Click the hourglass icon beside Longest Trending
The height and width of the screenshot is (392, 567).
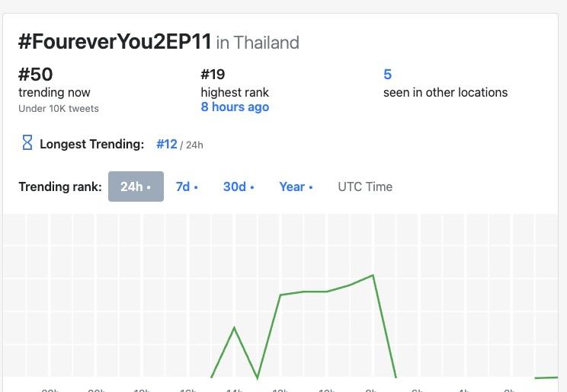[x=27, y=143]
